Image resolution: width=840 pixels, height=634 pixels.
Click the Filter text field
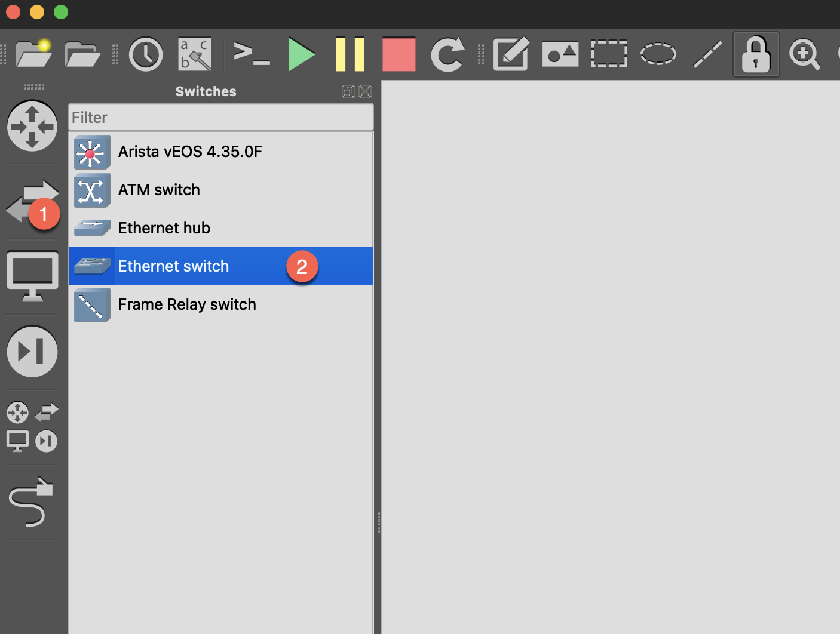[x=221, y=118]
